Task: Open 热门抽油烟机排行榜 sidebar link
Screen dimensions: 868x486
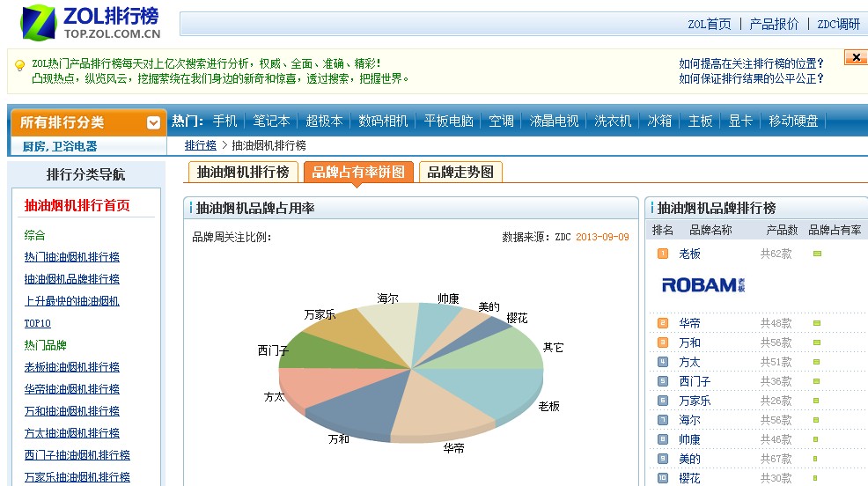Action: (72, 257)
